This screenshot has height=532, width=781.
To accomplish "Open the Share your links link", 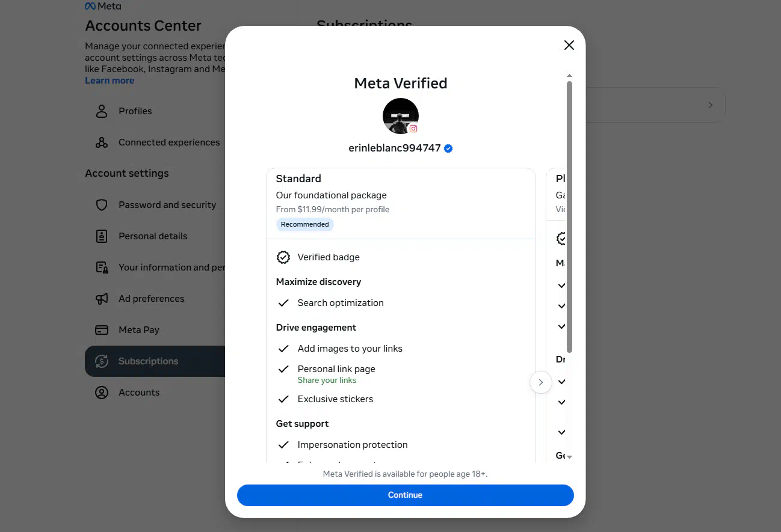I will pos(327,381).
